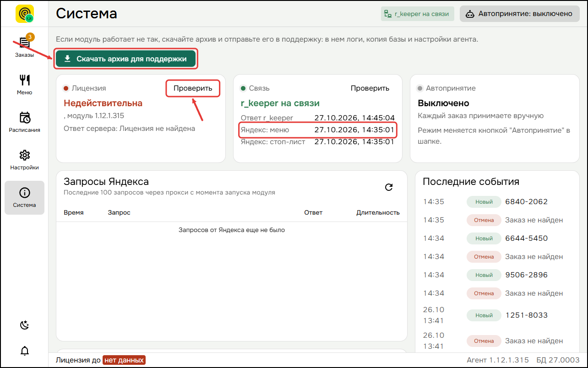
Task: Open event for order 9506-2896
Action: coord(526,275)
